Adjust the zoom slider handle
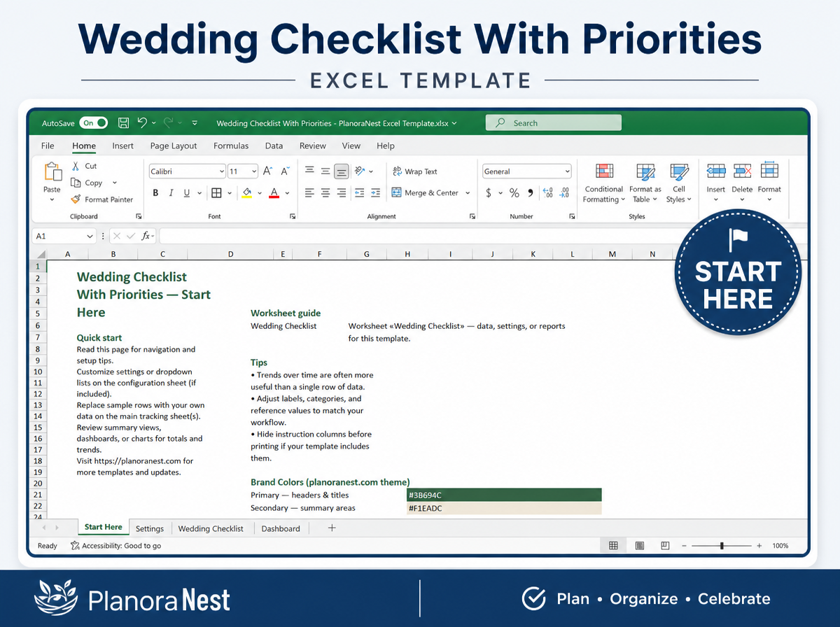Image resolution: width=840 pixels, height=627 pixels. (722, 545)
